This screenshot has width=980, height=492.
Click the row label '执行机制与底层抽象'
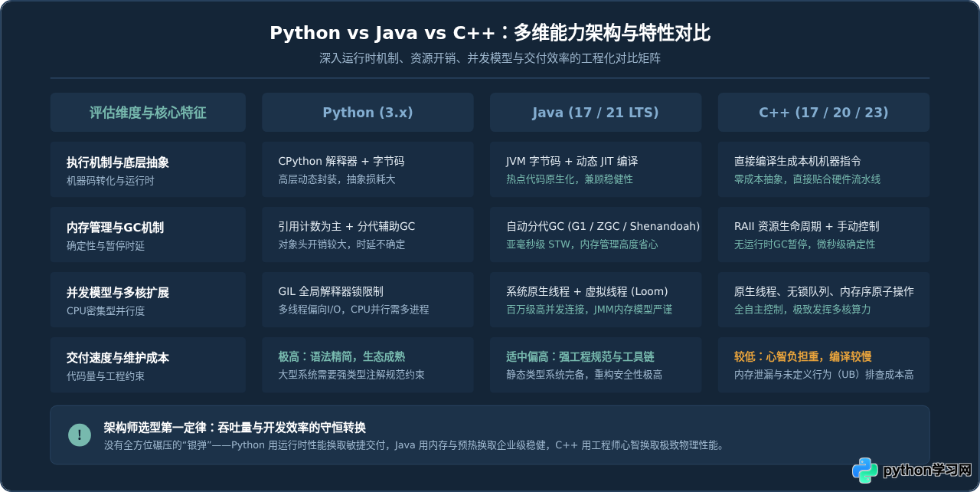(x=118, y=162)
